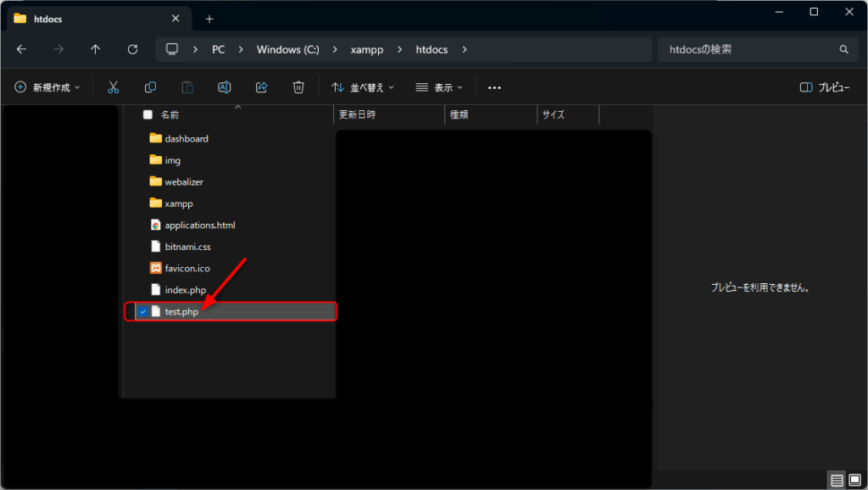Click the Cut scissors icon
The width and height of the screenshot is (868, 490).
tap(113, 87)
